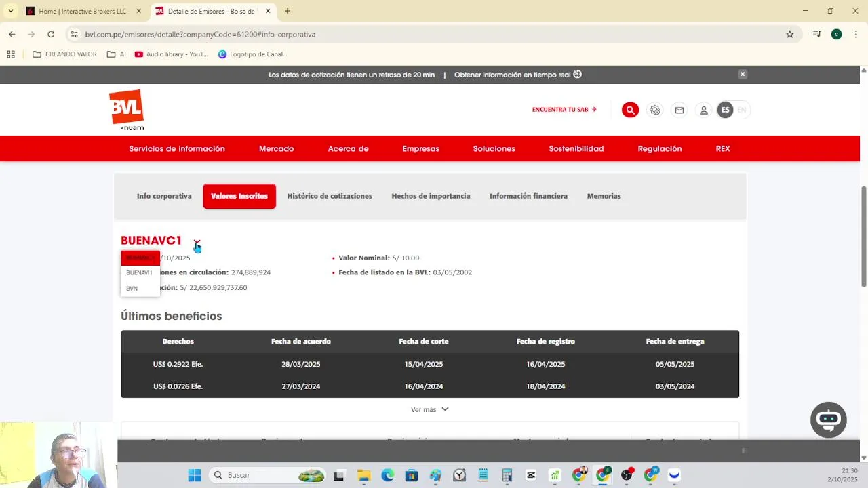Open File Explorer from taskbar
The height and width of the screenshot is (488, 868).
(x=363, y=475)
